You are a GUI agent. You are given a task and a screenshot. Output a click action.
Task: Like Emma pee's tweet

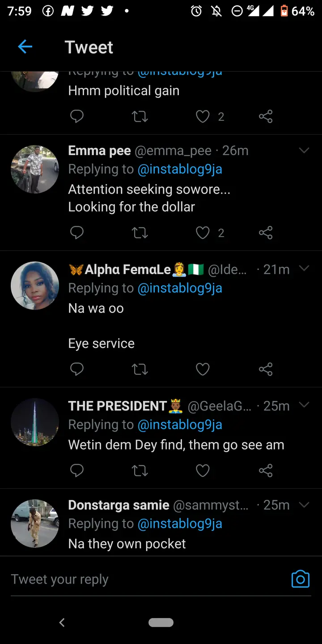(203, 233)
